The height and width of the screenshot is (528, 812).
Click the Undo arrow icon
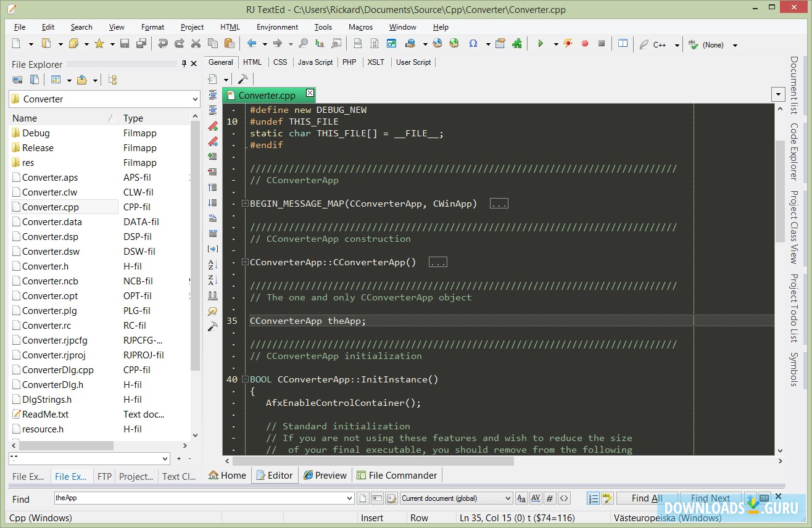point(163,44)
